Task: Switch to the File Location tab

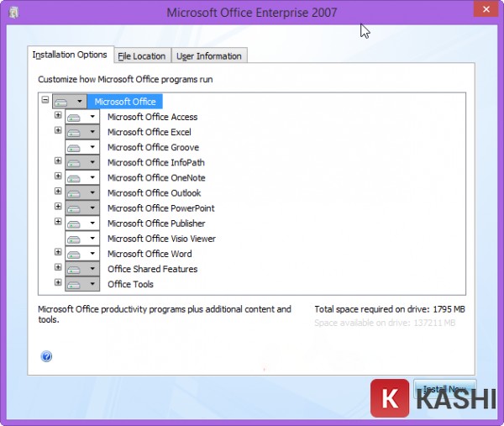Action: (141, 56)
